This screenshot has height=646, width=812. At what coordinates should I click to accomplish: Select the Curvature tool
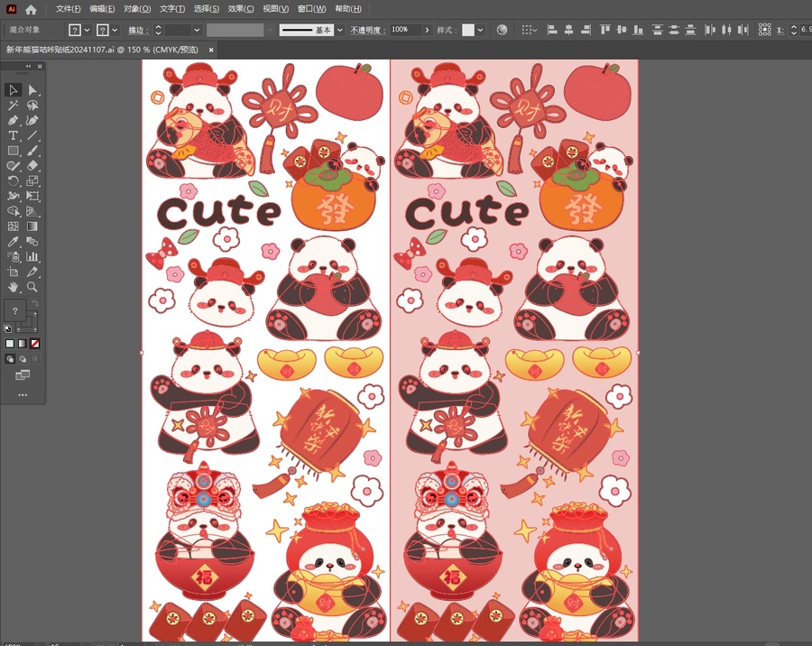pos(32,121)
